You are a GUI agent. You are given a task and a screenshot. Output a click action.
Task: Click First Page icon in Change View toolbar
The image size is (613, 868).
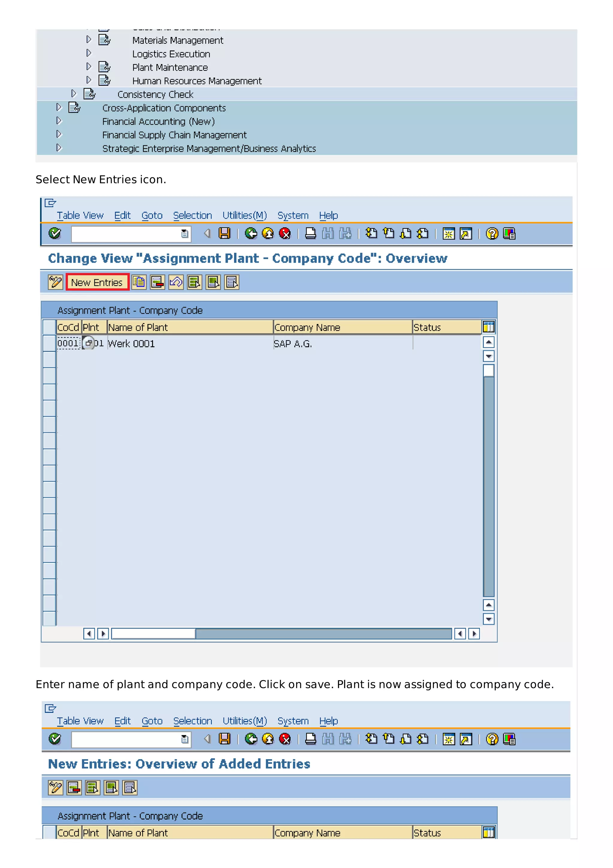tap(371, 233)
